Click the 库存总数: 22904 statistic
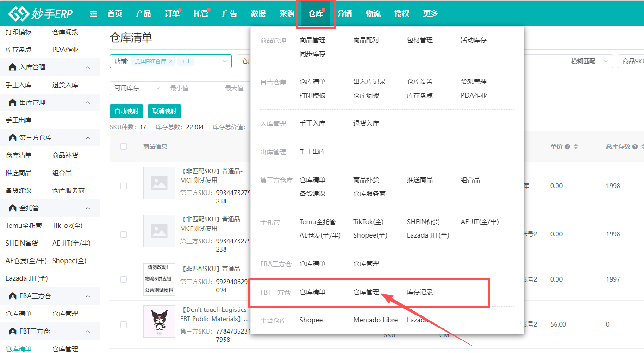The width and height of the screenshot is (644, 353). 180,127
